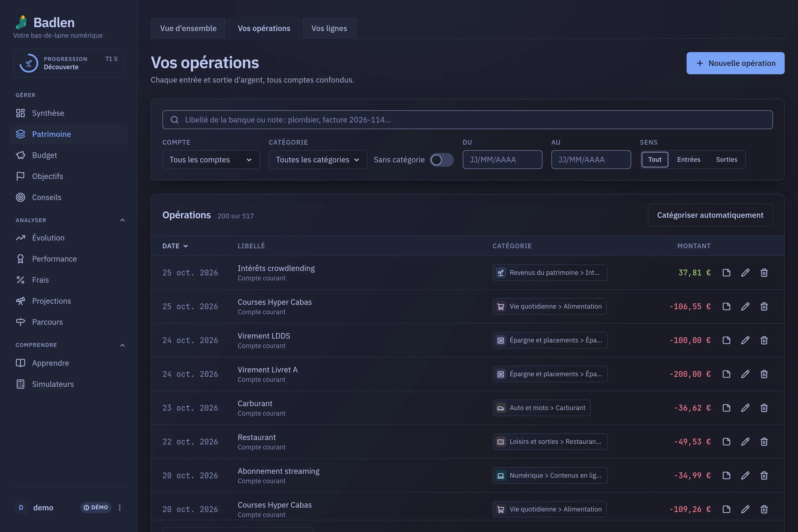The image size is (798, 532).
Task: Delete the Restaurant operation
Action: [764, 441]
